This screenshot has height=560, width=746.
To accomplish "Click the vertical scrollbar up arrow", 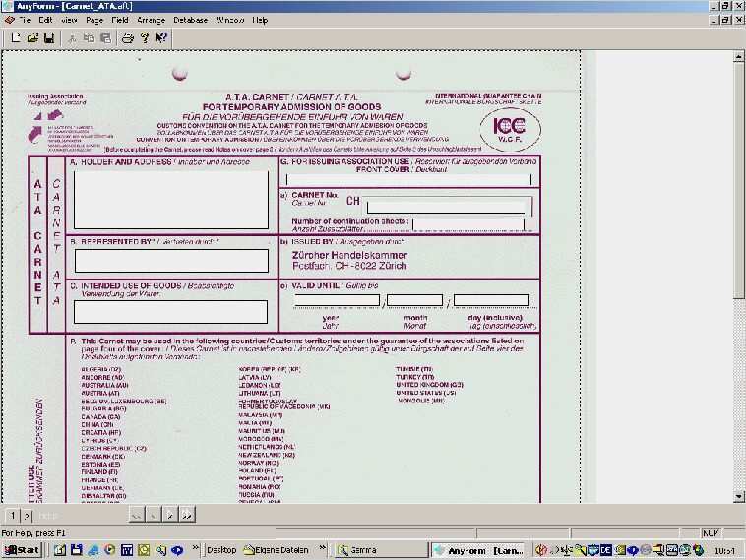I will pos(738,56).
